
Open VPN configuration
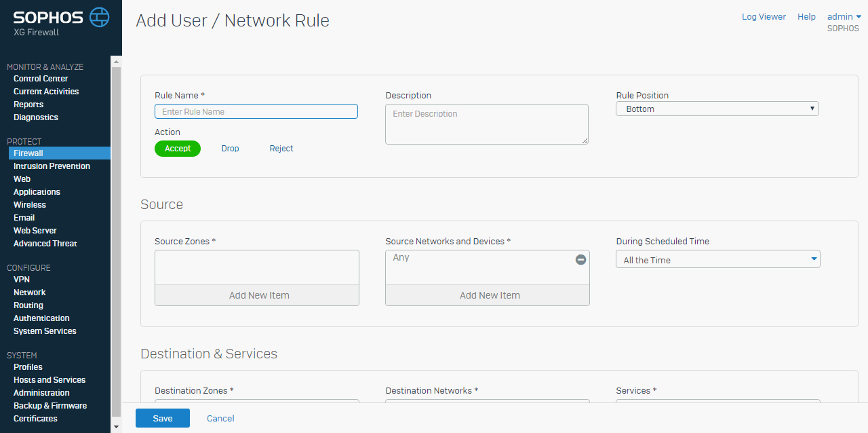(x=22, y=280)
